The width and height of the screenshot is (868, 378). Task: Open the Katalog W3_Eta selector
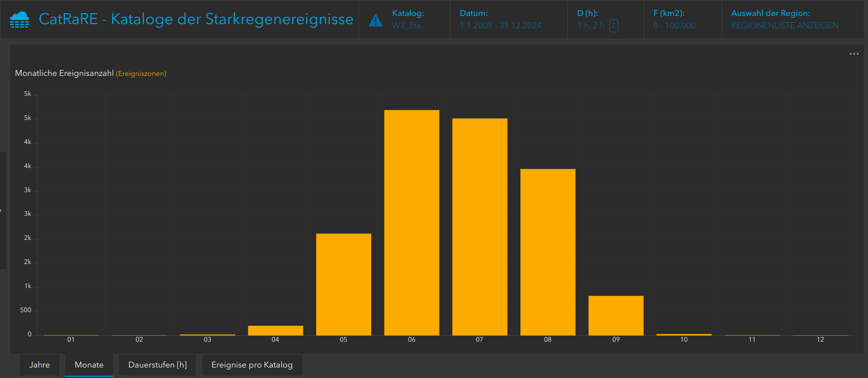407,25
